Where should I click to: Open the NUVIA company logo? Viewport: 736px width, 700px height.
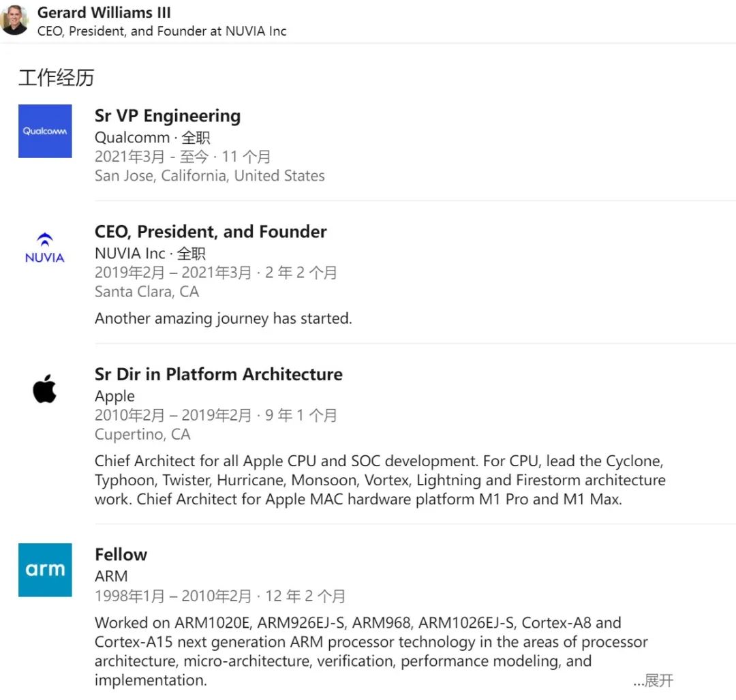point(45,248)
